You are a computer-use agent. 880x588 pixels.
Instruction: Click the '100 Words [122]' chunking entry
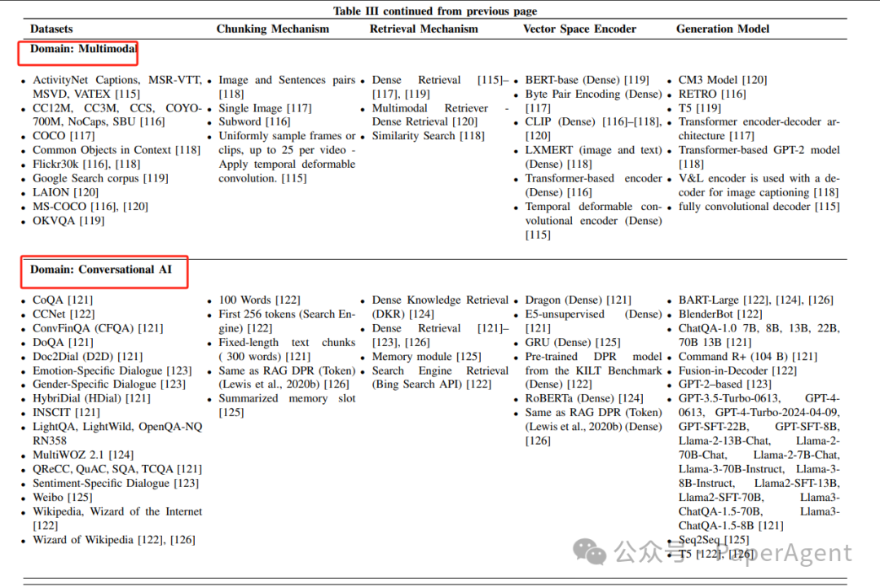point(259,301)
